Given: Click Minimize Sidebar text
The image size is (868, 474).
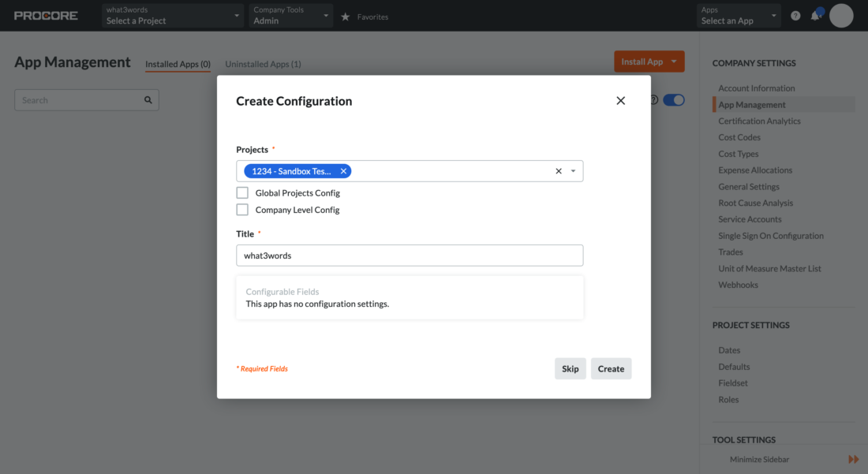Looking at the screenshot, I should click(x=759, y=459).
